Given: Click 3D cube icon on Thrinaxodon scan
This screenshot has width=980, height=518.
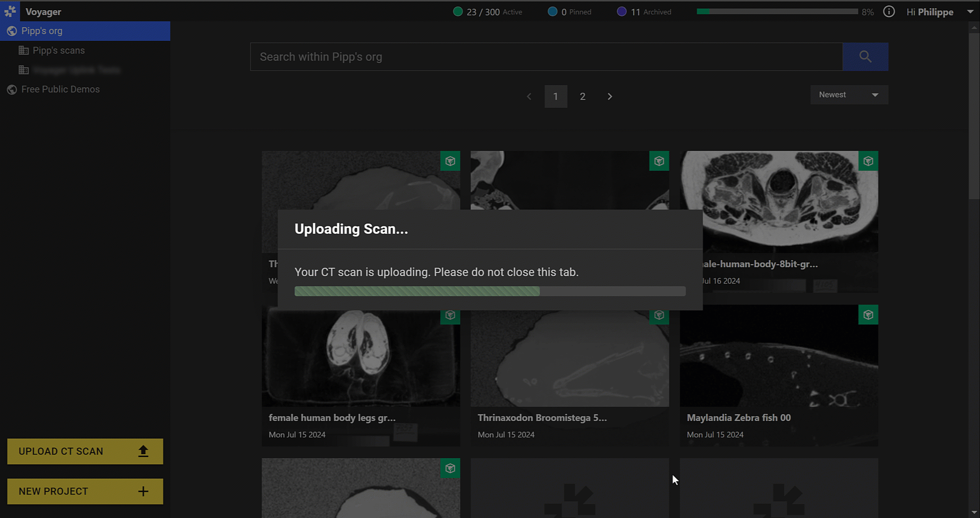Looking at the screenshot, I should pos(659,315).
